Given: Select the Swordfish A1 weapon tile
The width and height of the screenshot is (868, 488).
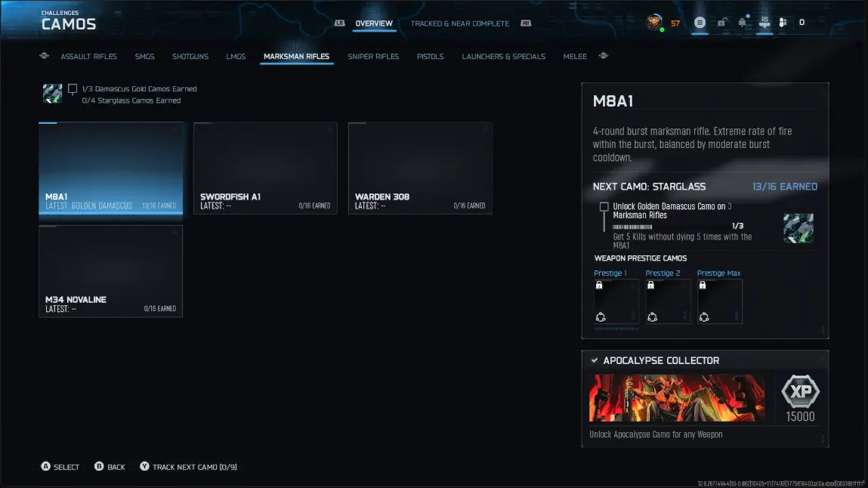Looking at the screenshot, I should (x=265, y=168).
